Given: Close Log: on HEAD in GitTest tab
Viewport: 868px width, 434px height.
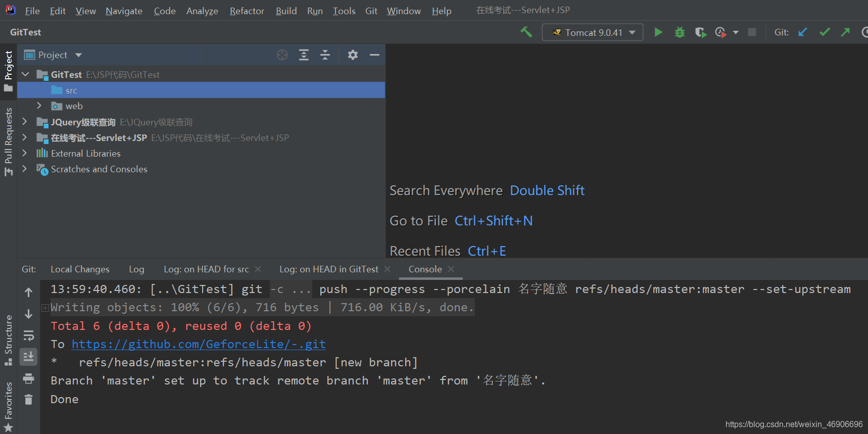Looking at the screenshot, I should point(388,269).
